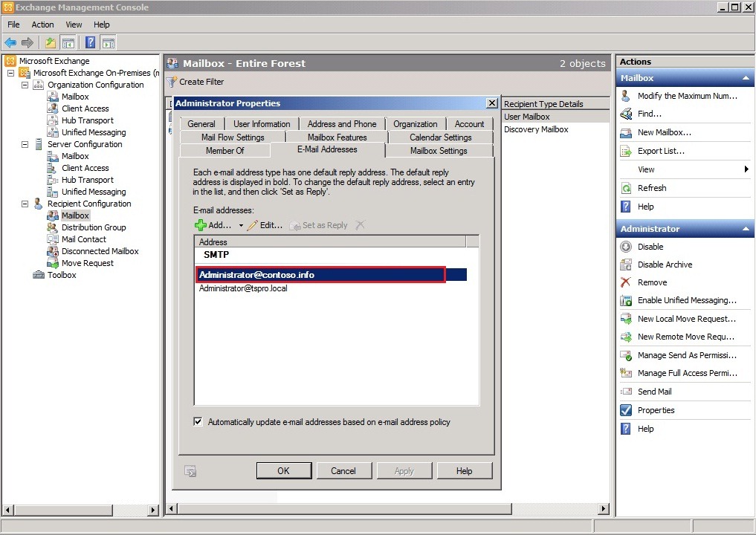Collapse Server Configuration tree node

pyautogui.click(x=25, y=144)
